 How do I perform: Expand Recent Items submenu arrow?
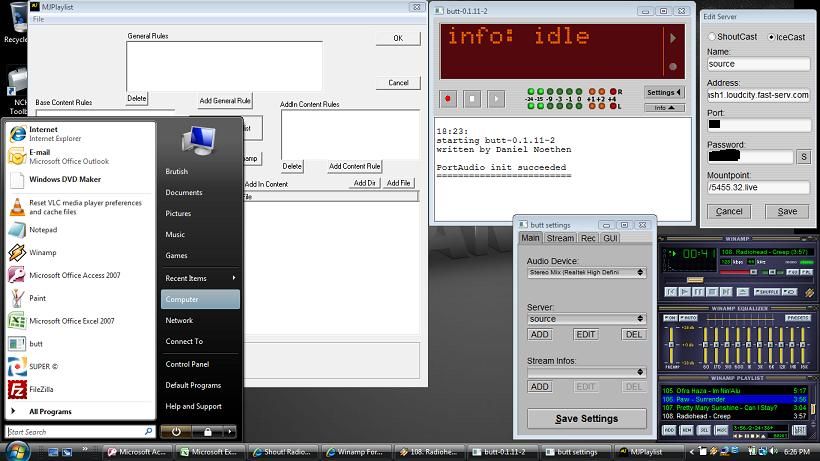point(233,278)
